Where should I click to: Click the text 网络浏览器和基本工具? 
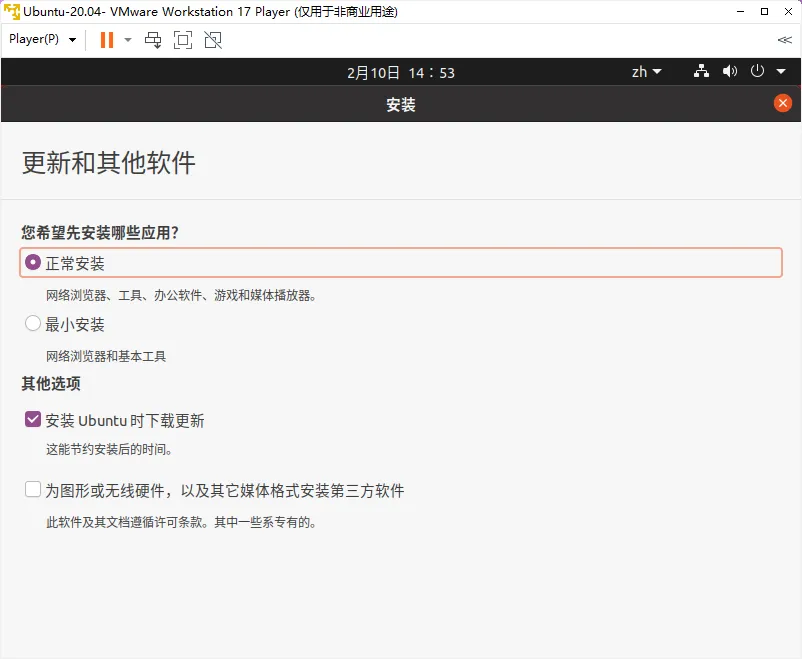coord(106,357)
